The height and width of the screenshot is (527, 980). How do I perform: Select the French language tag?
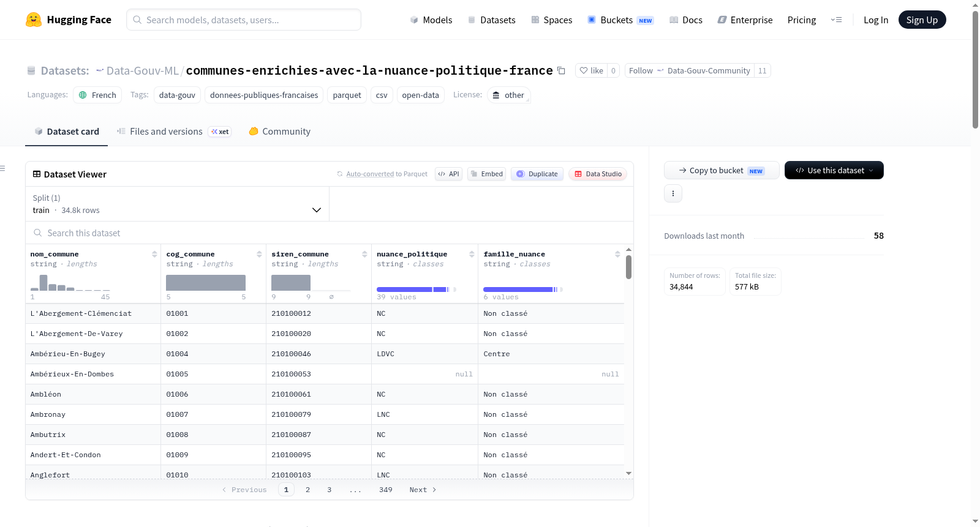coord(97,95)
